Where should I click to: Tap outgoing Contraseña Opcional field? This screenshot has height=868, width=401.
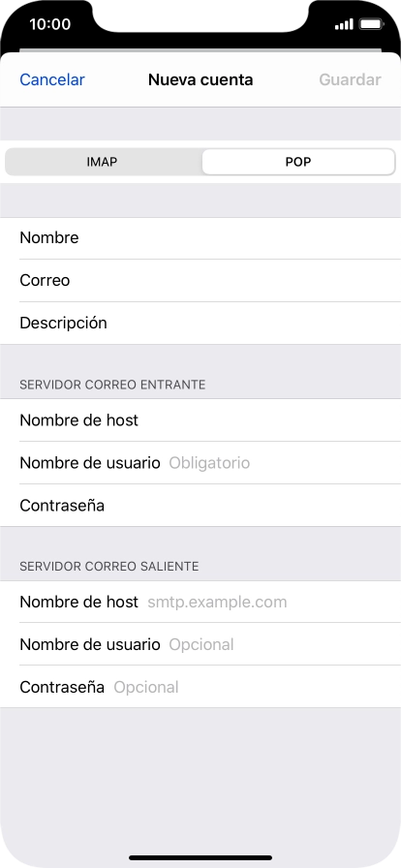click(x=200, y=687)
